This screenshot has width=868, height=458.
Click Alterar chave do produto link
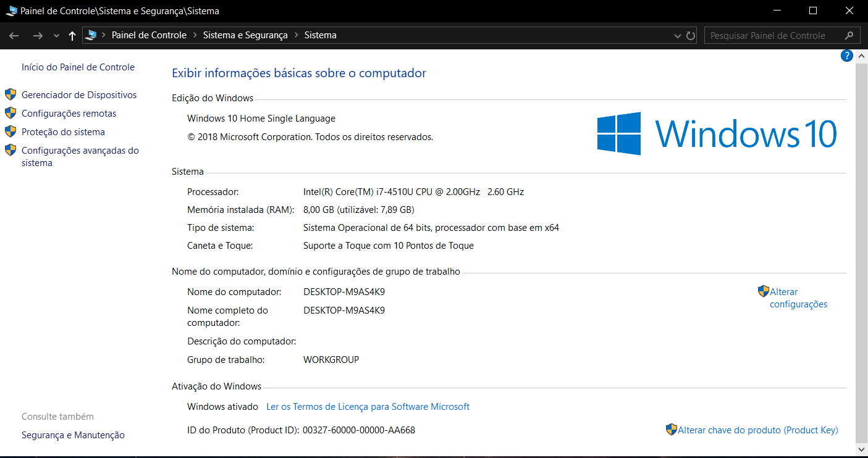coord(757,430)
